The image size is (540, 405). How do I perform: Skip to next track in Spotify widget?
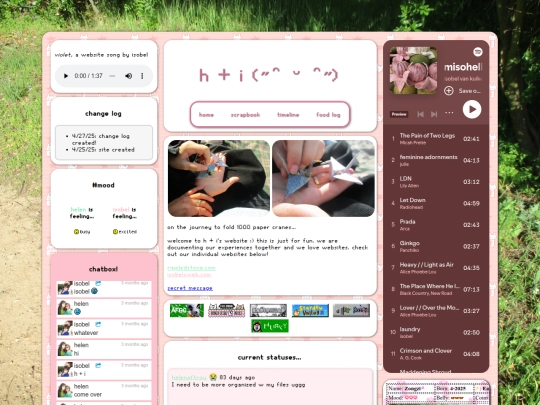[x=434, y=114]
